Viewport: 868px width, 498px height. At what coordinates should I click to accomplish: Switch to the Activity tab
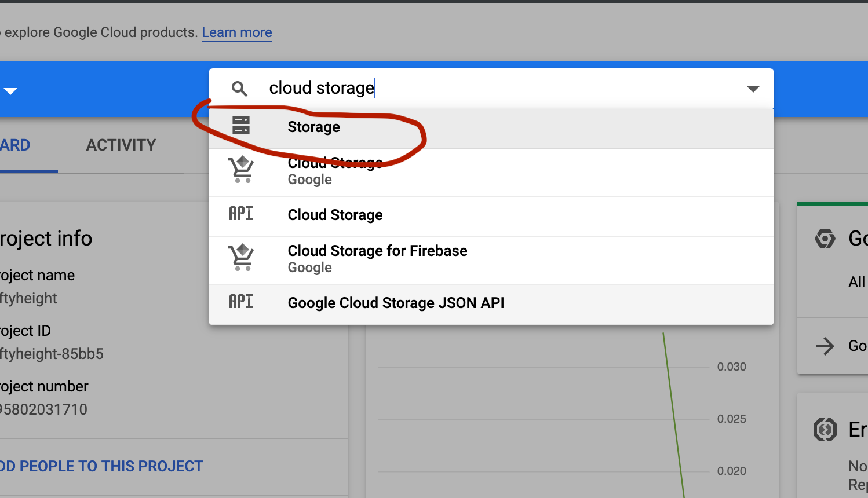[121, 145]
